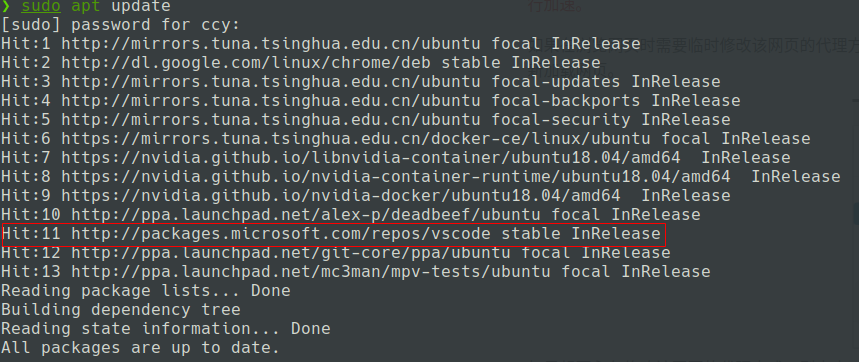Click the tsinghua focal InRelease URL on Hit:1
The image size is (859, 362).
(x=271, y=44)
